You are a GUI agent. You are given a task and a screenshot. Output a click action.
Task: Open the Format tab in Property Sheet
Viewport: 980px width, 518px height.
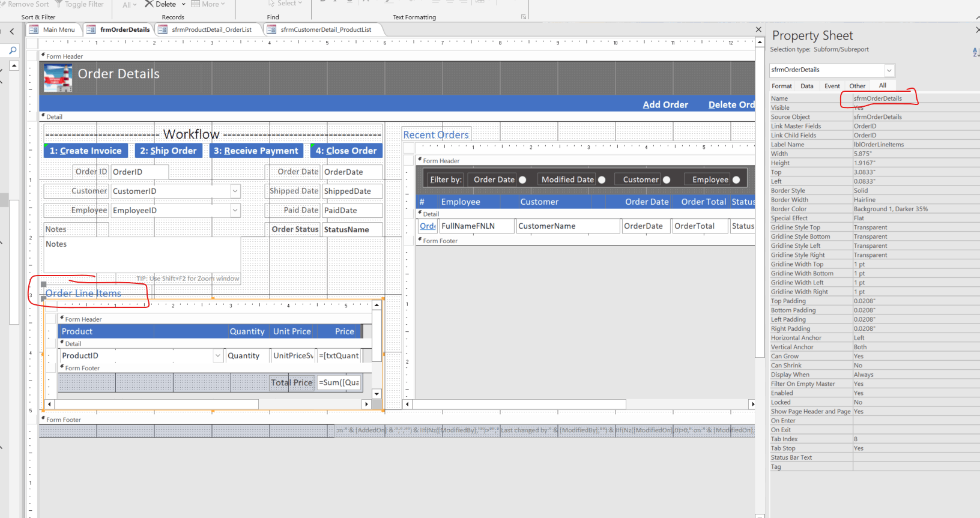click(x=782, y=86)
